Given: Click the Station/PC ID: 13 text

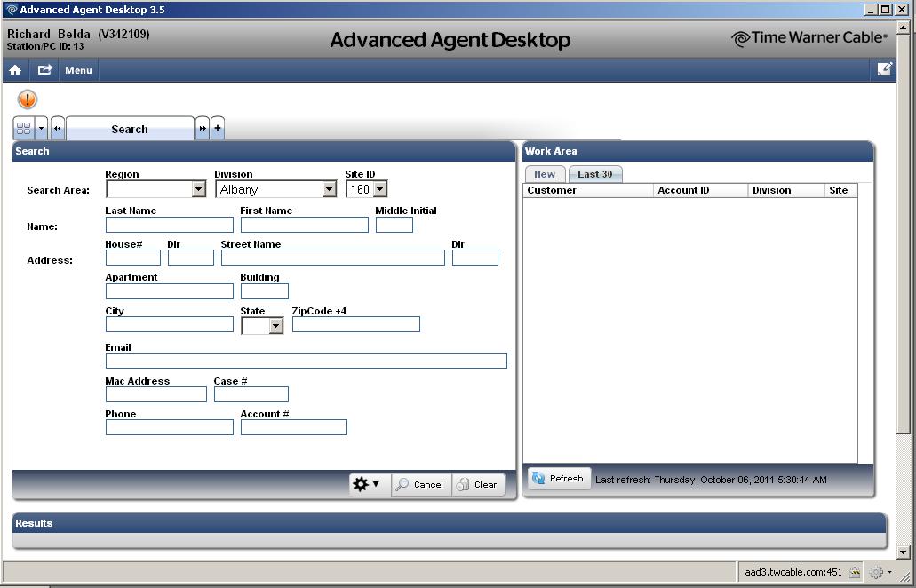Looking at the screenshot, I should [45, 46].
